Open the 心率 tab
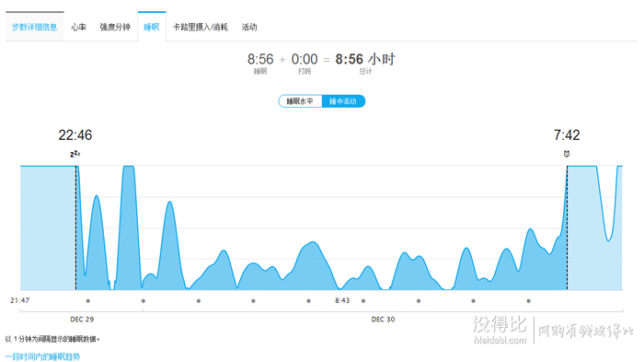The height and width of the screenshot is (362, 644). (78, 27)
